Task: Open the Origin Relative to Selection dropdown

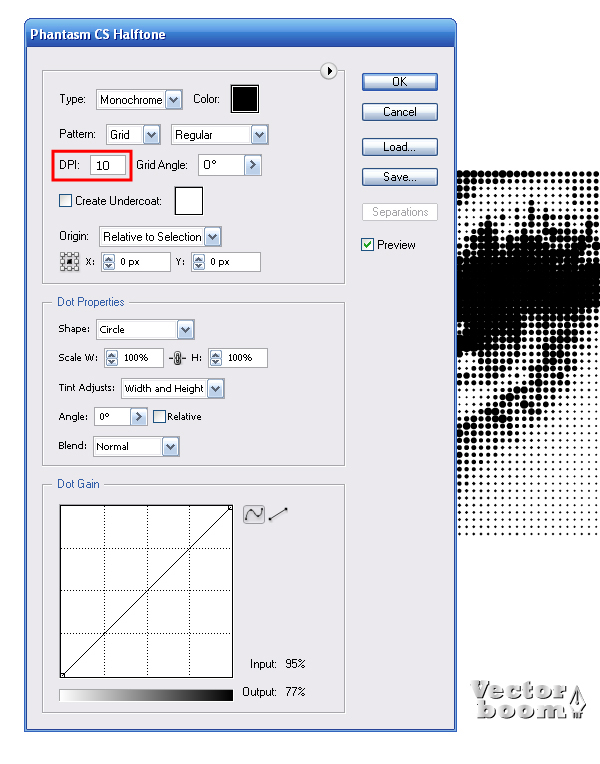Action: [160, 237]
